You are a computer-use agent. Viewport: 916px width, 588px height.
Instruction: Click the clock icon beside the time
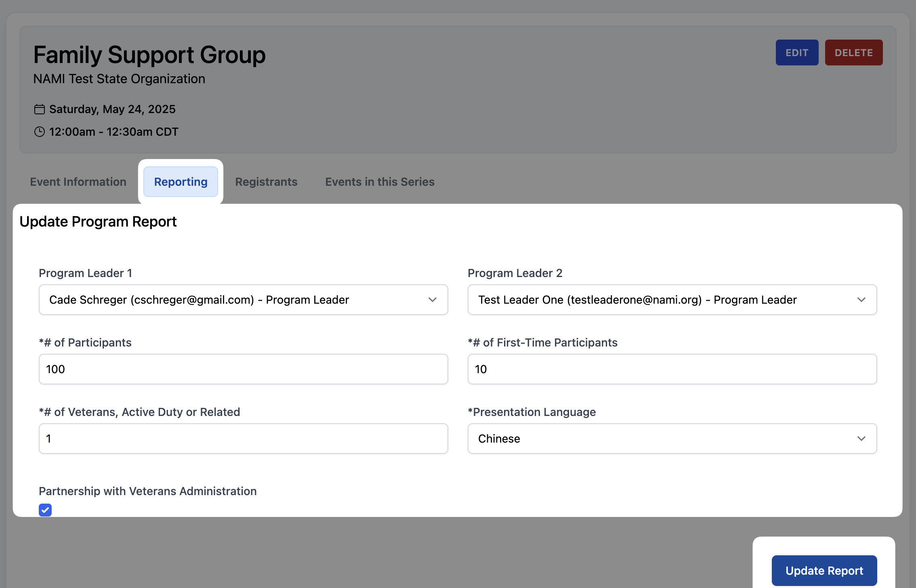pyautogui.click(x=39, y=132)
